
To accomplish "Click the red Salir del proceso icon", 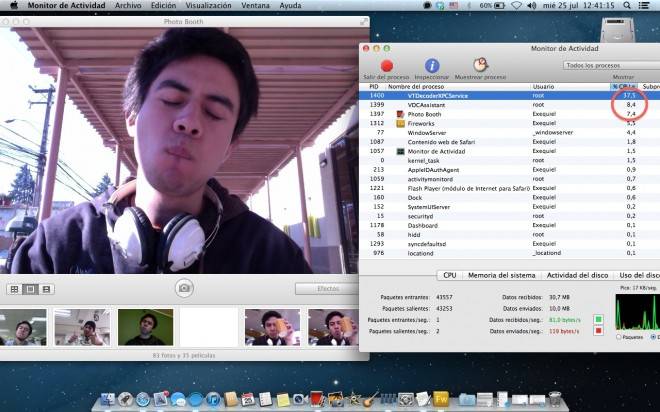I will pos(386,66).
